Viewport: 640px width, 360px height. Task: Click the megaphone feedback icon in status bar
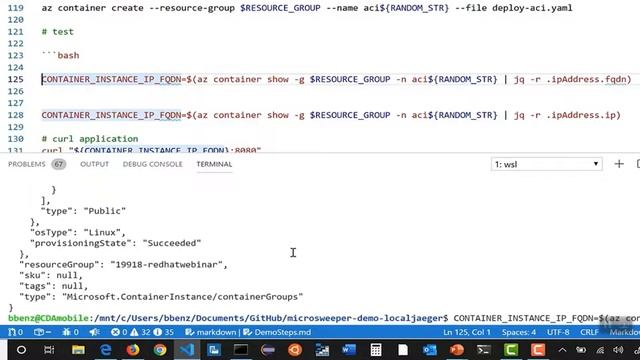pyautogui.click(x=95, y=332)
